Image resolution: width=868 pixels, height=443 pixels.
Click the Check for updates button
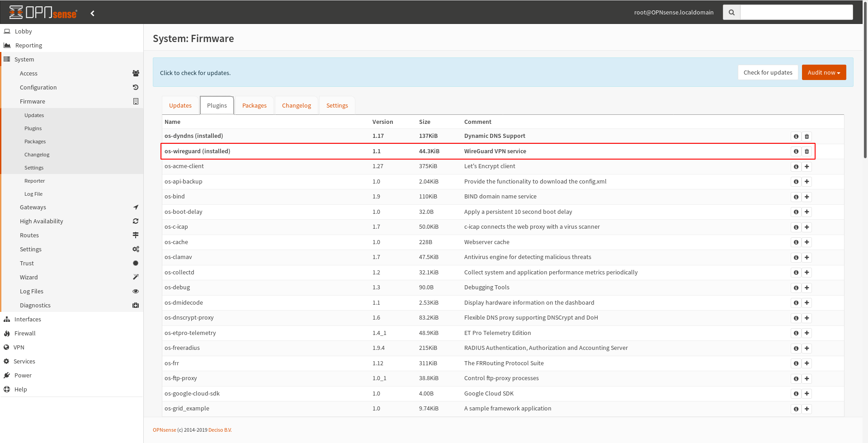(768, 73)
